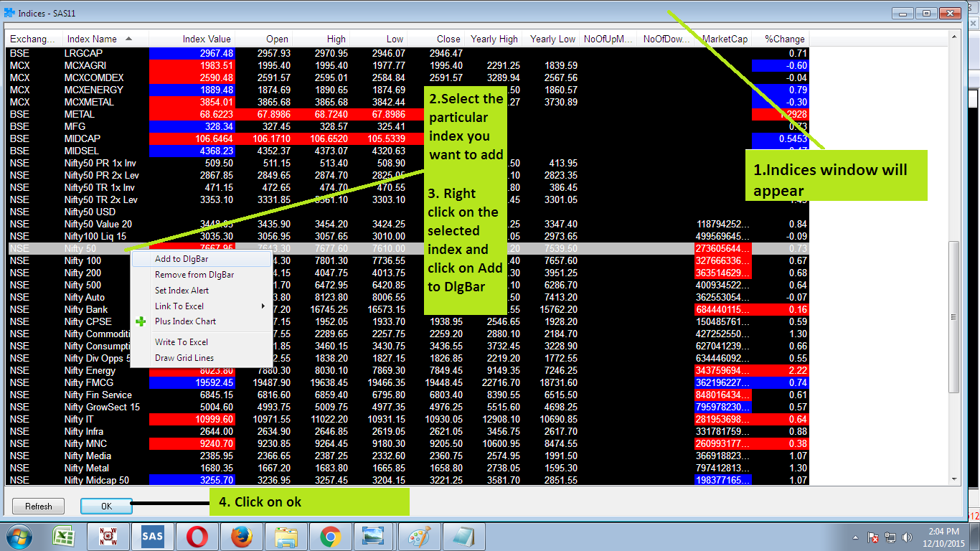The width and height of the screenshot is (980, 551).
Task: Select the Nifty50 USD row
Action: click(407, 212)
